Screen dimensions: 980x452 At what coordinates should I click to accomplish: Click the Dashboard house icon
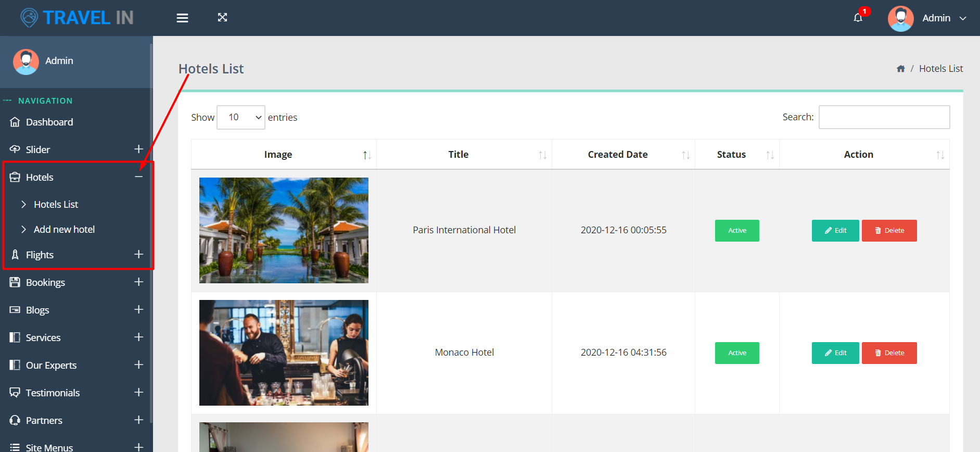pos(15,122)
